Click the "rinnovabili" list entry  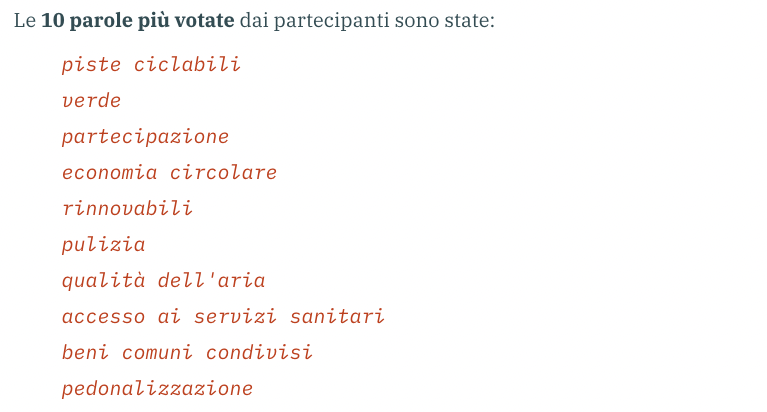(127, 209)
